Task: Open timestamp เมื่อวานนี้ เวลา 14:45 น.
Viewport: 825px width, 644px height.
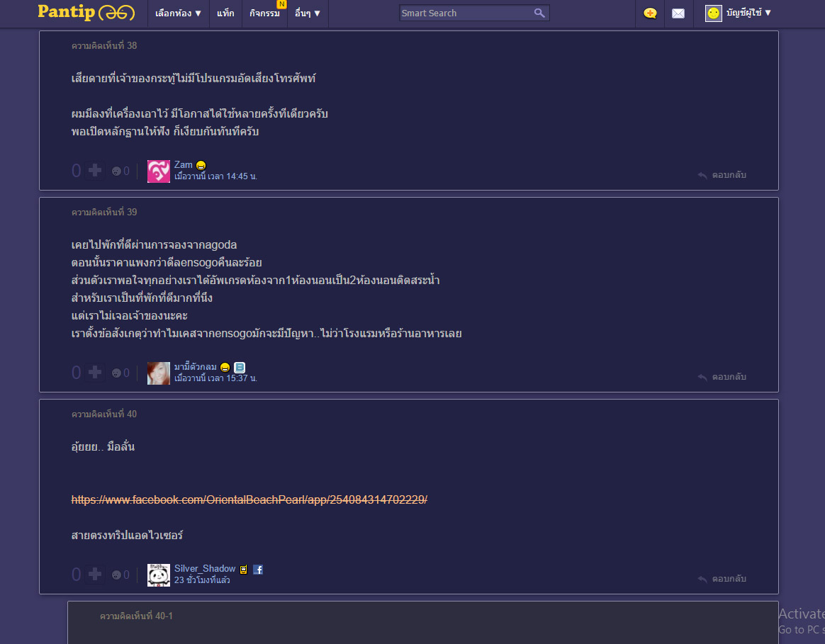Action: (215, 176)
